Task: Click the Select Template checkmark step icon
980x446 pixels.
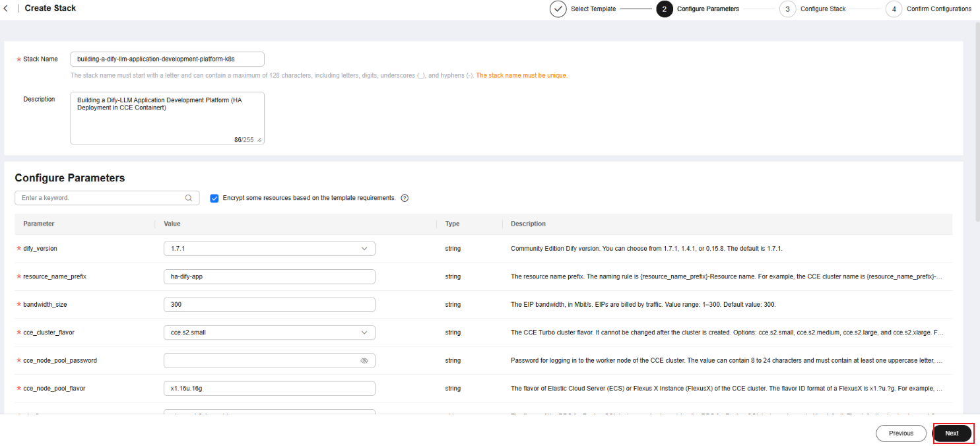Action: pyautogui.click(x=558, y=9)
